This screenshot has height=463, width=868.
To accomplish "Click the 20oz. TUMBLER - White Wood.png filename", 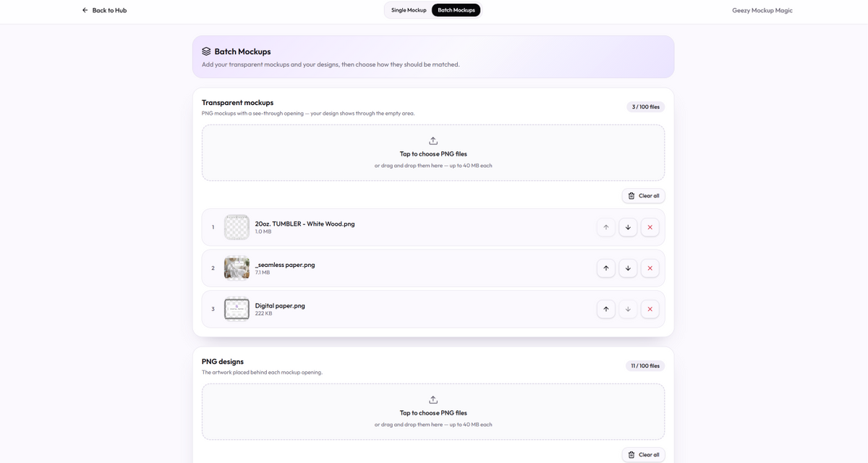I will [305, 224].
